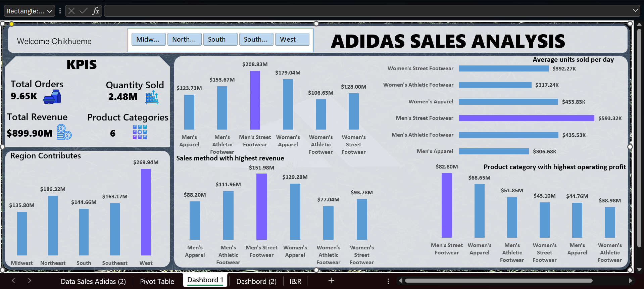The image size is (644, 289).
Task: Open the Name Box dropdown
Action: pos(50,11)
